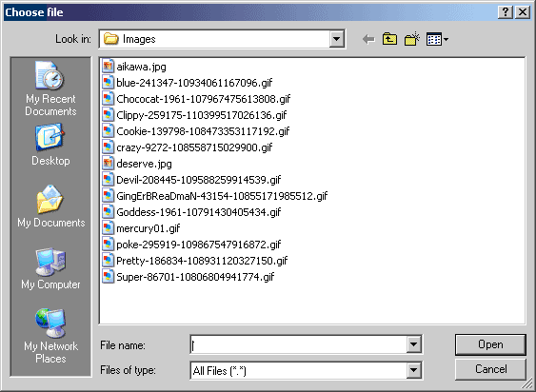
Task: Click the Cancel button
Action: [490, 369]
